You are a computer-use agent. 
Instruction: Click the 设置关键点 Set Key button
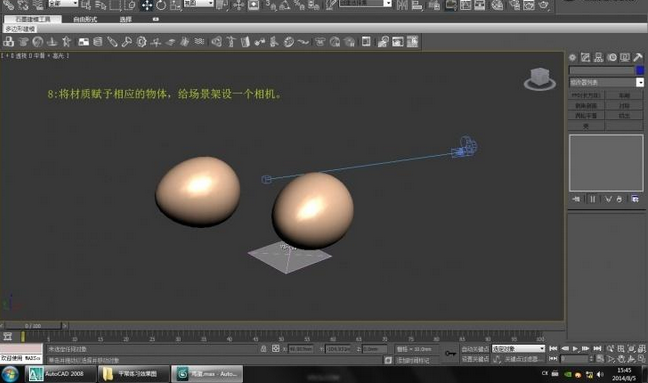tap(475, 359)
